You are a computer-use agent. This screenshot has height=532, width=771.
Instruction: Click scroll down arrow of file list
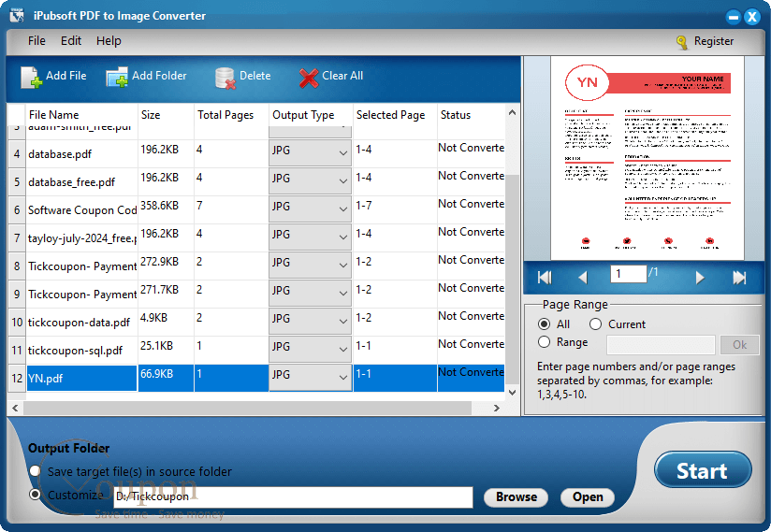click(x=512, y=392)
